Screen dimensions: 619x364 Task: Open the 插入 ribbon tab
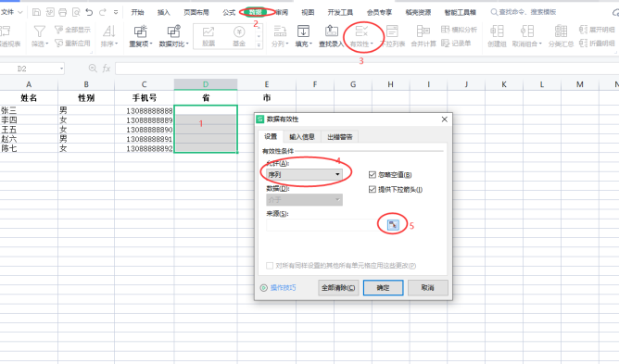coord(163,12)
